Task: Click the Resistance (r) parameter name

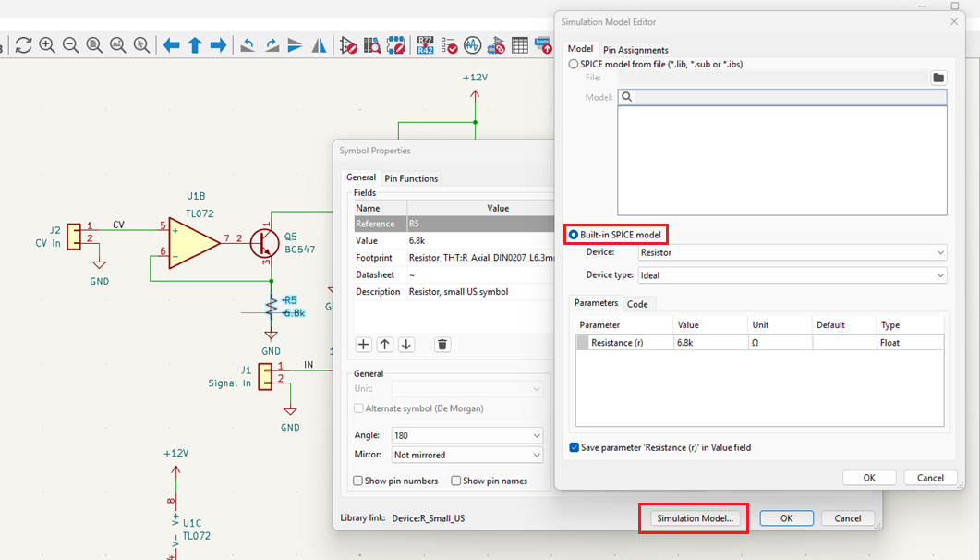Action: 617,343
